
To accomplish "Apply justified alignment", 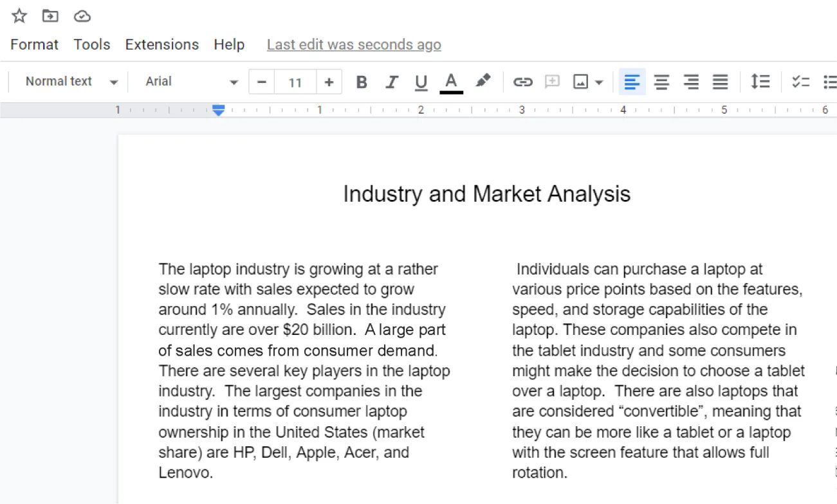I will pos(720,82).
